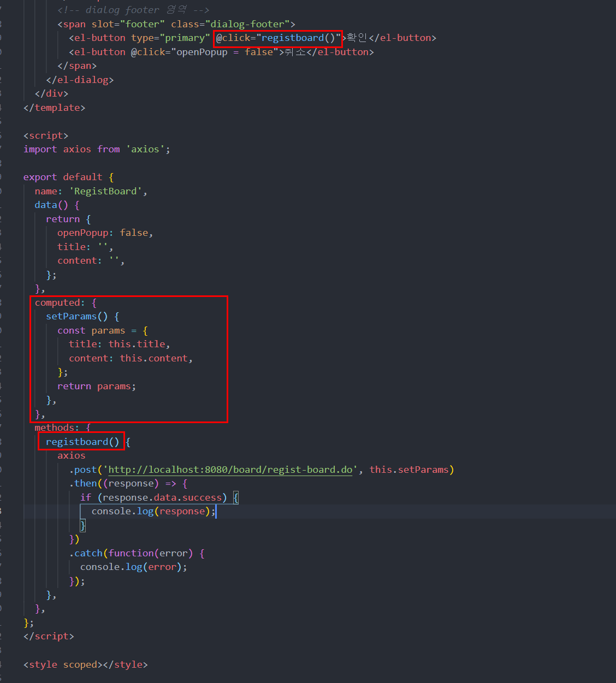Click console.log(response); statement
Image resolution: width=616 pixels, height=683 pixels.
click(x=153, y=511)
